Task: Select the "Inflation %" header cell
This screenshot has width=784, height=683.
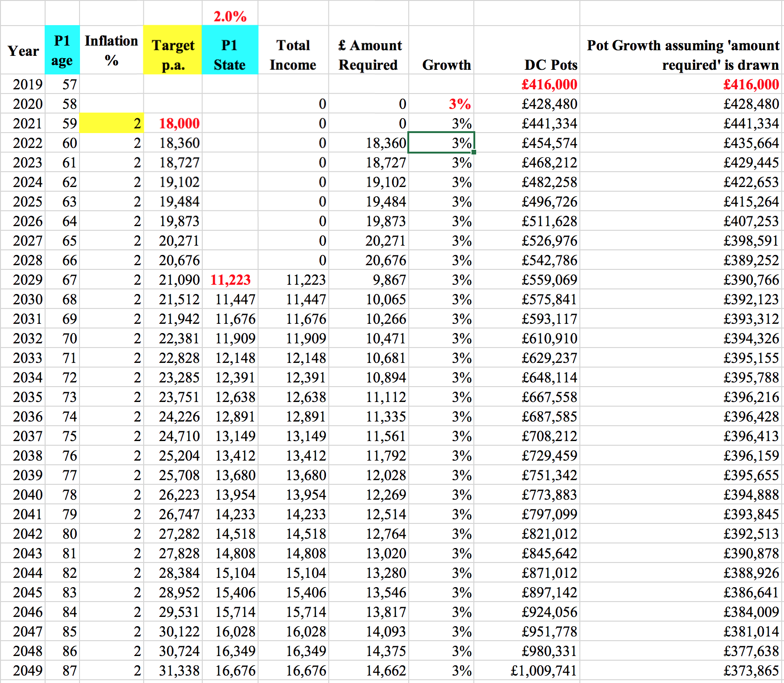Action: (x=112, y=50)
